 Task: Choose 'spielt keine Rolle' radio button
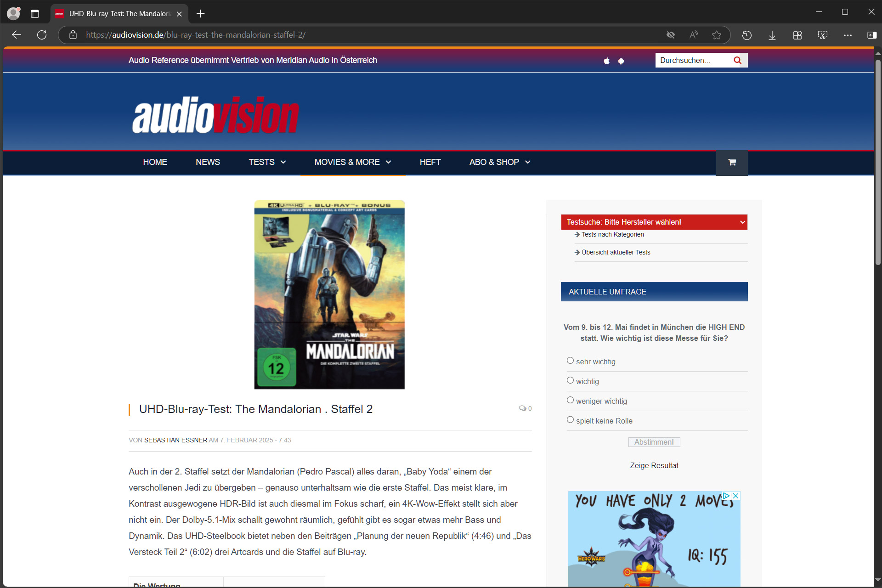[x=570, y=420]
